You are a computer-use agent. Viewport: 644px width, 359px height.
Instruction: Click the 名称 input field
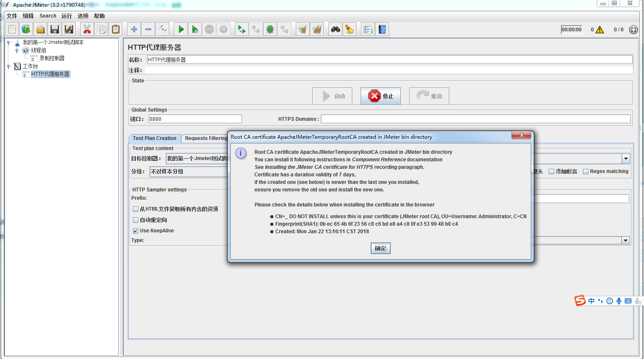coord(389,60)
